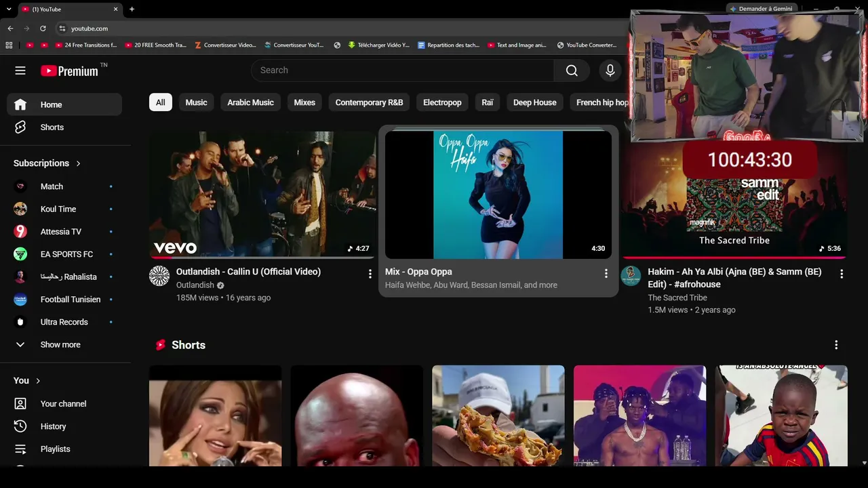The image size is (868, 488).
Task: Open Attessia TV channel subscription
Action: pyautogui.click(x=64, y=232)
